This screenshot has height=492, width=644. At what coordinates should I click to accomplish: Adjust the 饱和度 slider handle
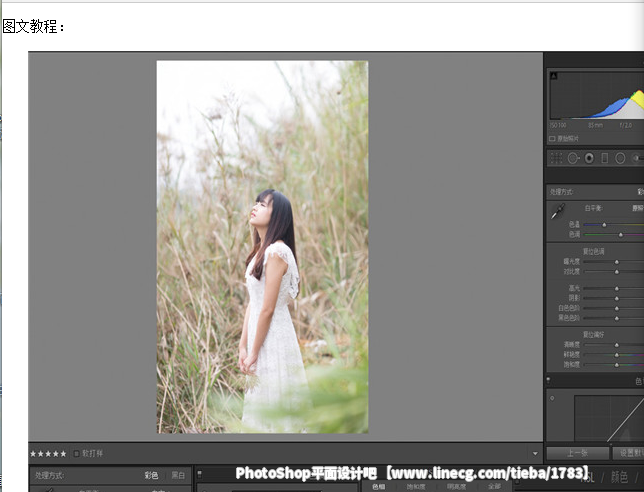616,365
